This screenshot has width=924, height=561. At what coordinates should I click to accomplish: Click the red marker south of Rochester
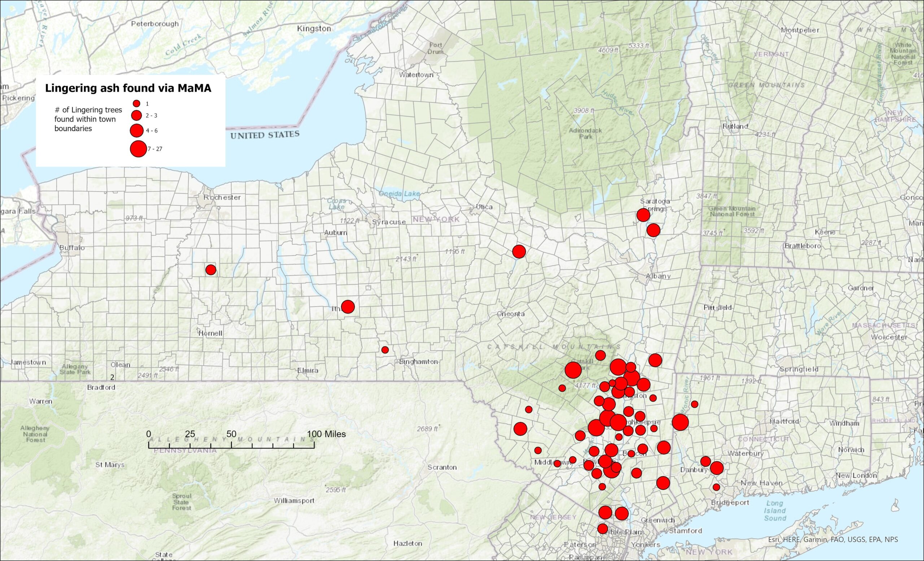[211, 270]
